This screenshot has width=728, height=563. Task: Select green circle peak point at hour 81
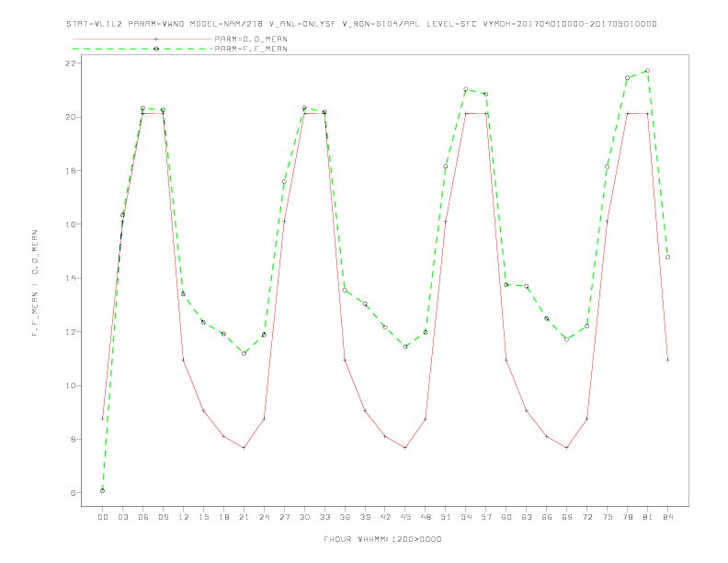pos(648,71)
